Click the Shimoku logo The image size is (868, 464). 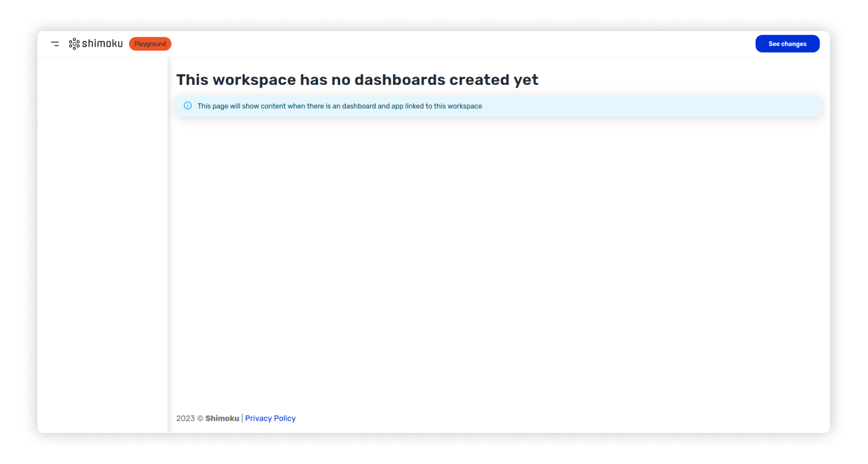tap(96, 44)
